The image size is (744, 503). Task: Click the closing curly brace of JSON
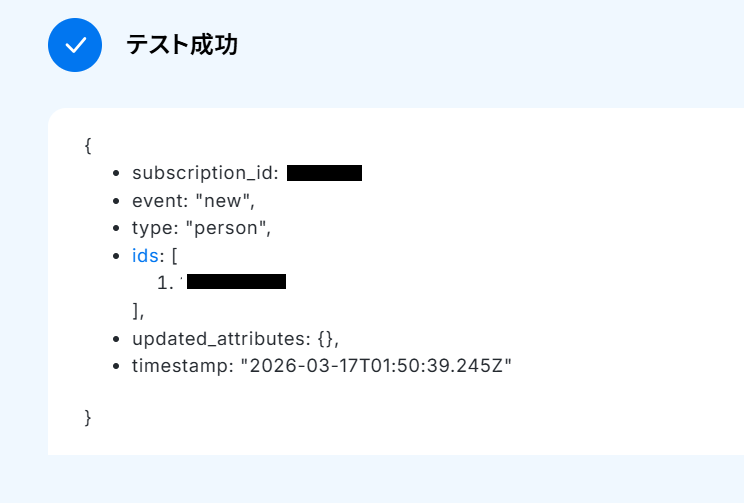click(88, 418)
